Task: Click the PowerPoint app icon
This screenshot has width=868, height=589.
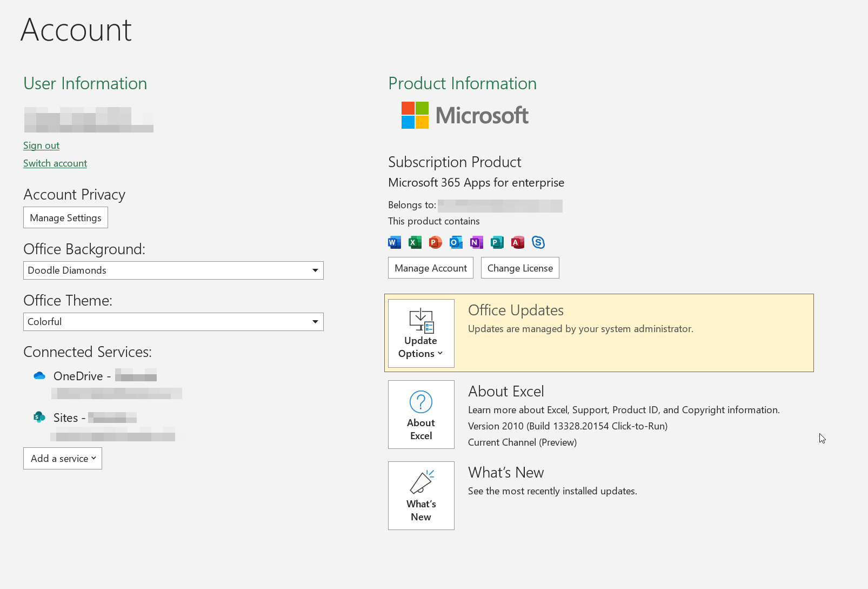Action: tap(436, 242)
